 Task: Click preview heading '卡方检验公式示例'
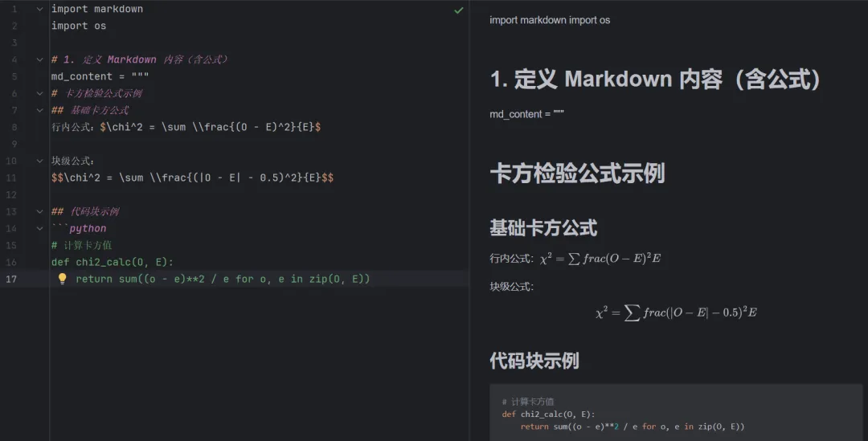click(577, 174)
